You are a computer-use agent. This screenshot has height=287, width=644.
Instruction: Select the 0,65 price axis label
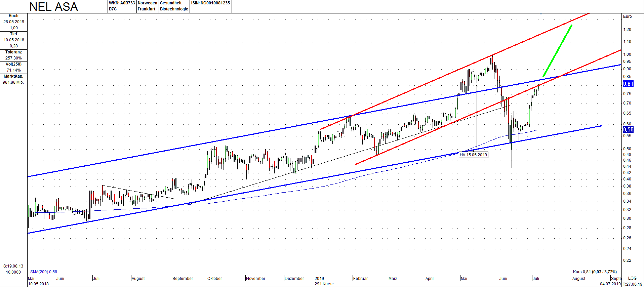point(627,113)
